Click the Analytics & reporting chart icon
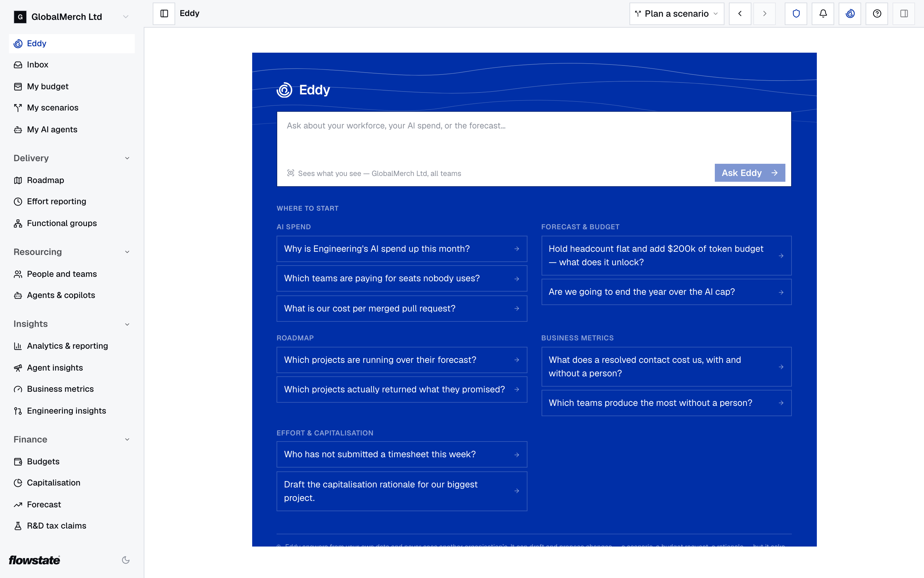Image resolution: width=924 pixels, height=578 pixels. (x=18, y=346)
